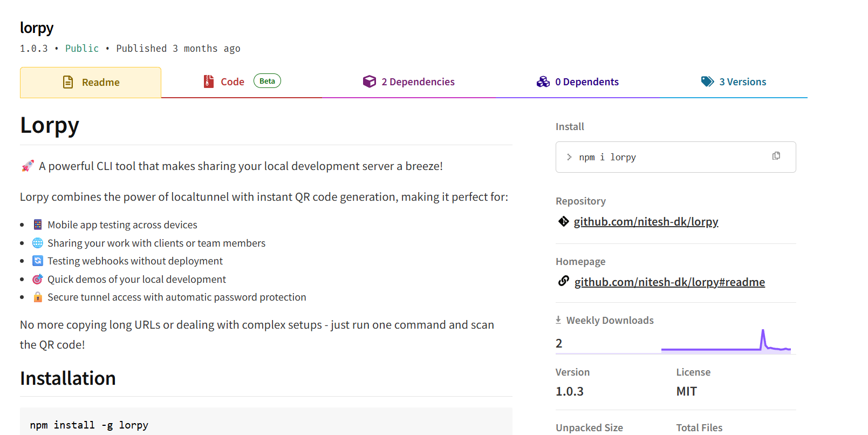
Task: Click the Homepage chain link icon
Action: 563,281
